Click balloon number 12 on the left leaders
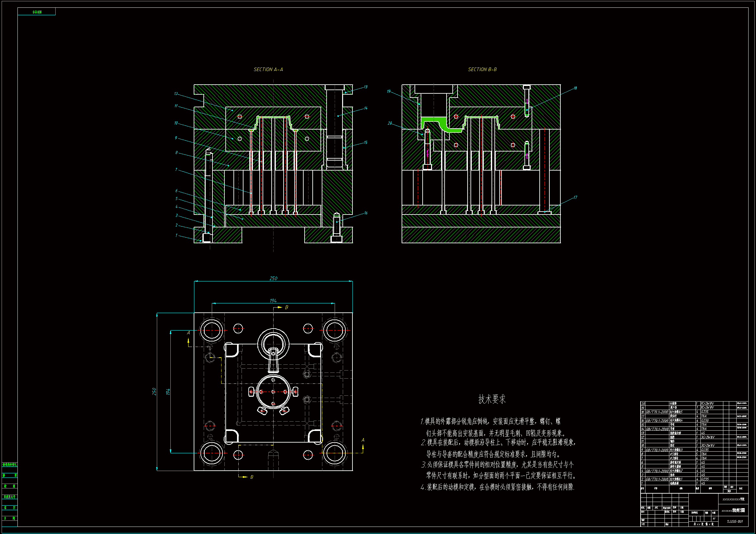The width and height of the screenshot is (756, 534). click(176, 94)
